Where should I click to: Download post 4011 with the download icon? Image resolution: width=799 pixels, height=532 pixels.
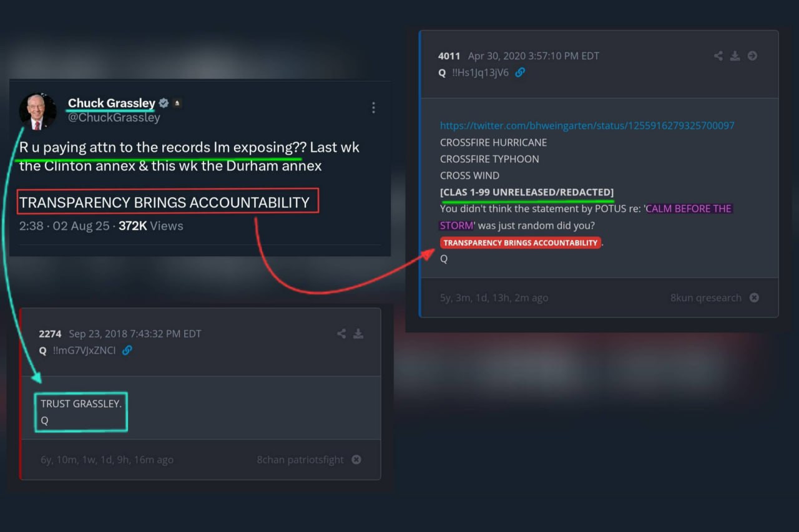tap(735, 56)
